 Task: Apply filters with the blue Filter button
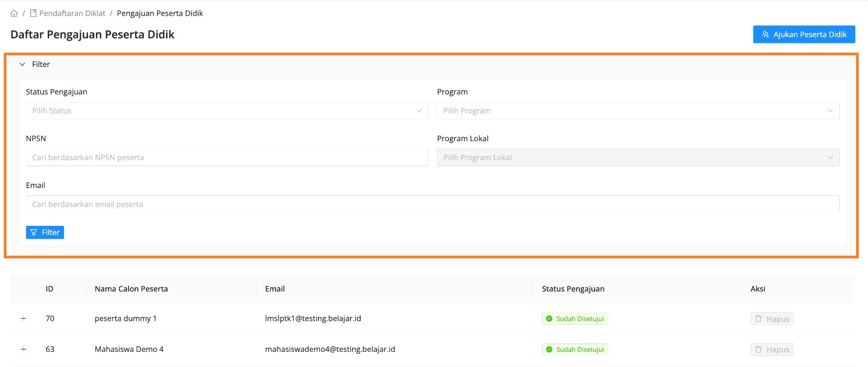point(45,232)
